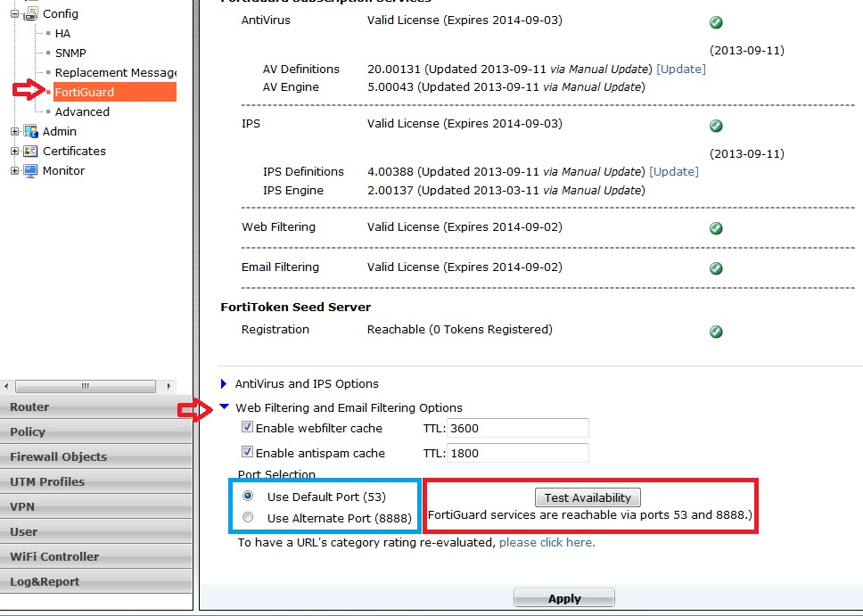Image resolution: width=863 pixels, height=616 pixels.
Task: Select Advanced in the Config tree
Action: click(82, 111)
